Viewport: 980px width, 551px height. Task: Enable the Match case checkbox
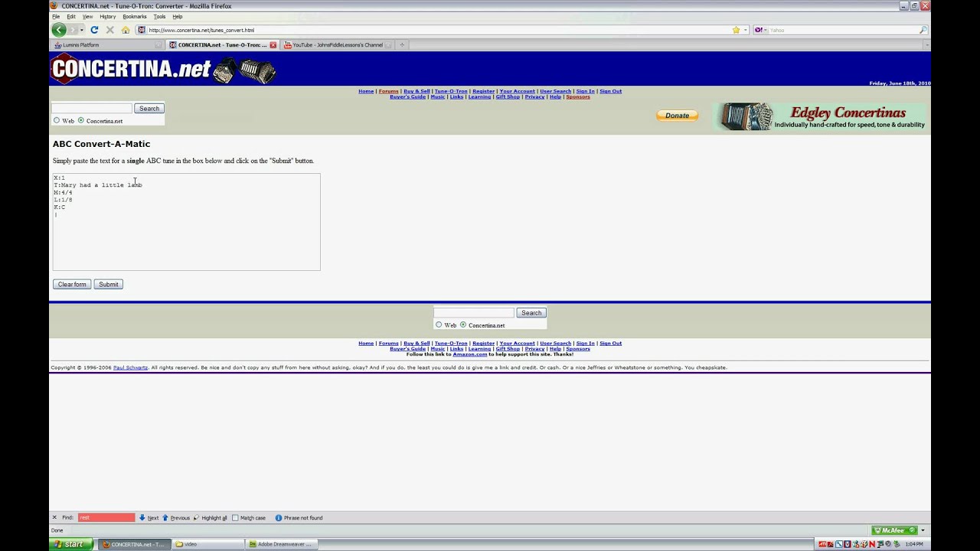tap(235, 517)
